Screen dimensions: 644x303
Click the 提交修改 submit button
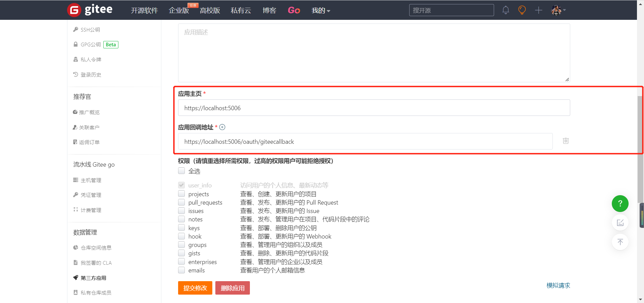195,288
